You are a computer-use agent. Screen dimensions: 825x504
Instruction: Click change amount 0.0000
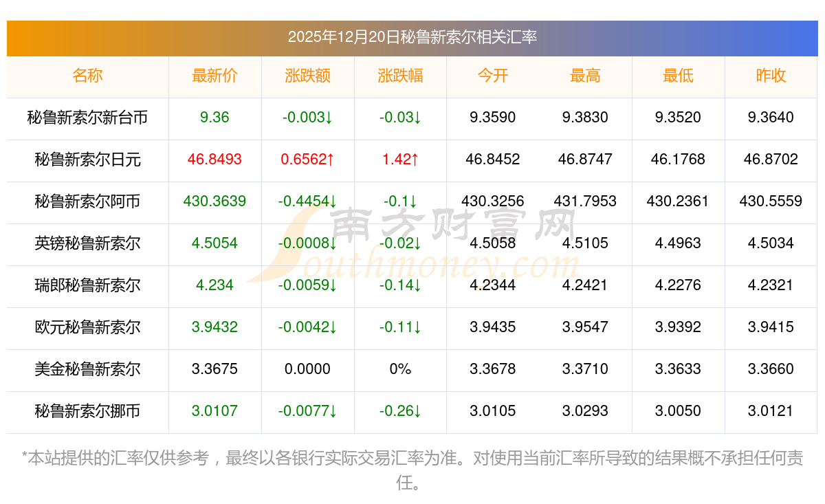(307, 369)
